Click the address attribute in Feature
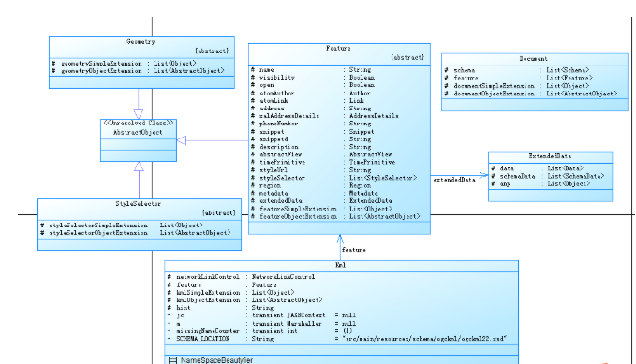 point(311,109)
